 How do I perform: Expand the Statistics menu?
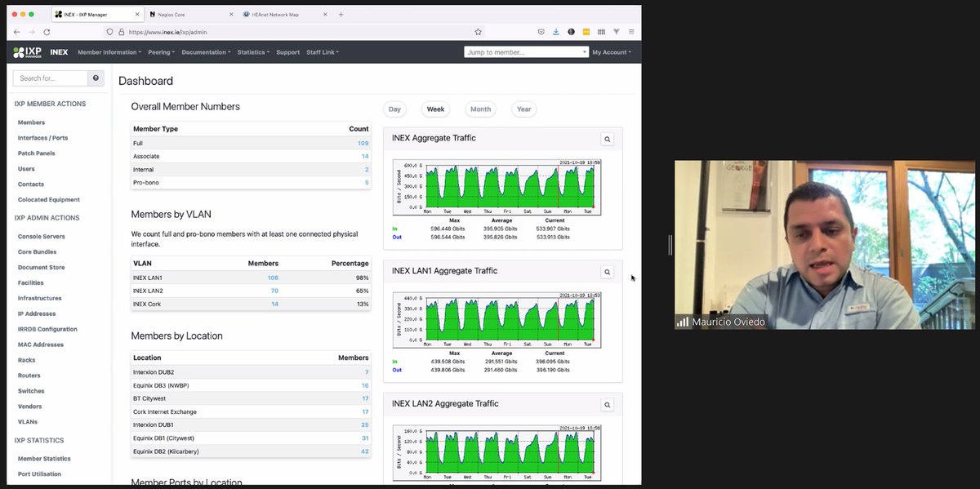[x=253, y=52]
